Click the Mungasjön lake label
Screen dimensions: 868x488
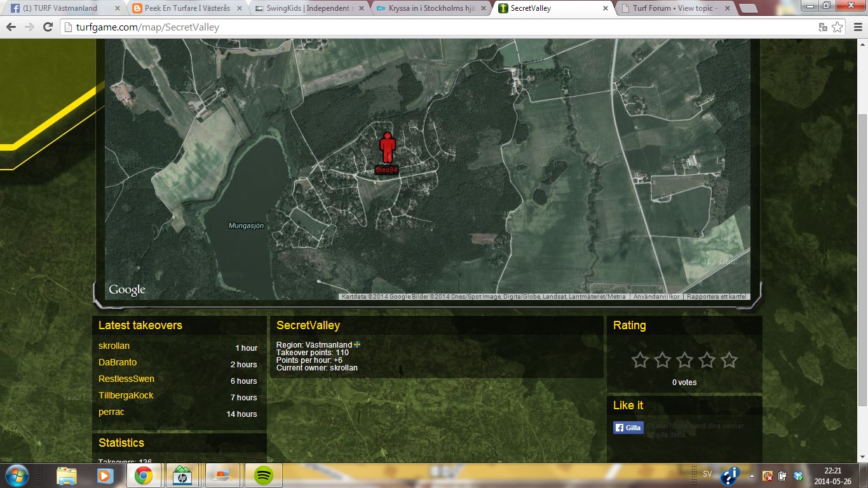tap(246, 226)
